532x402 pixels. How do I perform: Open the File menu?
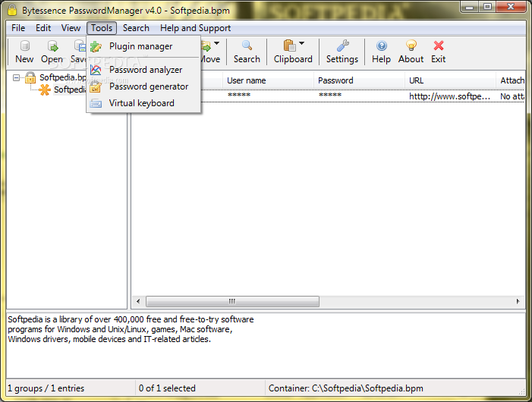pos(18,28)
